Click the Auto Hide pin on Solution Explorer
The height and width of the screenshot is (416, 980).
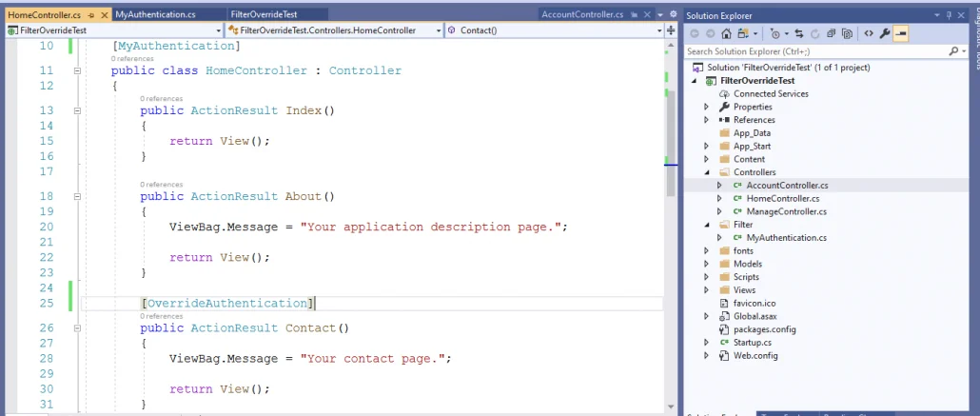pyautogui.click(x=949, y=15)
